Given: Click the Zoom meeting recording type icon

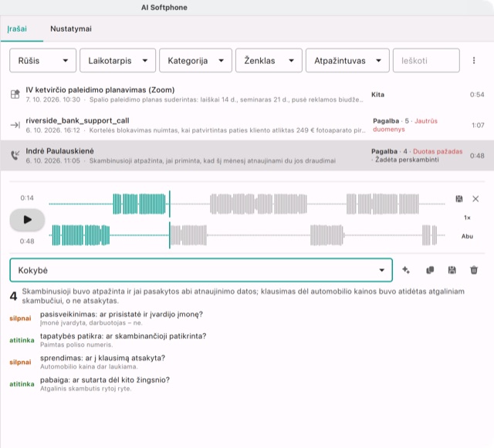Looking at the screenshot, I should (15, 94).
